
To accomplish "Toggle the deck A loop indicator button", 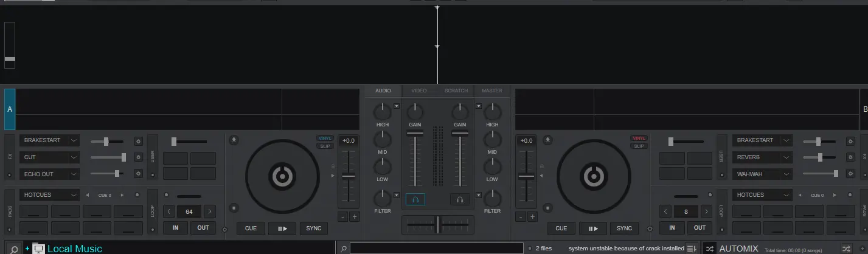I will 167,196.
